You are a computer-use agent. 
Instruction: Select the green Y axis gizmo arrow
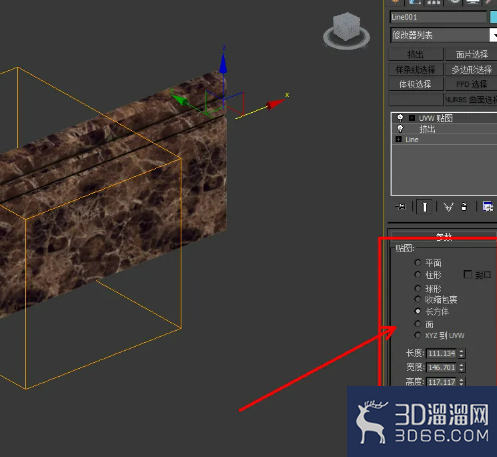point(180,99)
